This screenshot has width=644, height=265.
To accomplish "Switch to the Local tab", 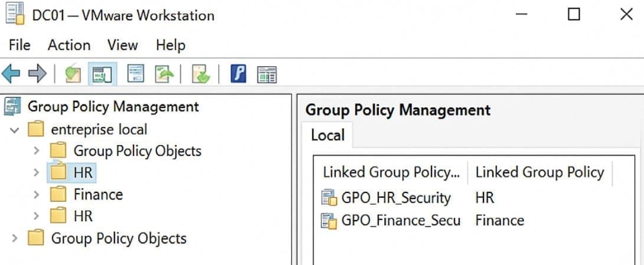I will (x=328, y=135).
